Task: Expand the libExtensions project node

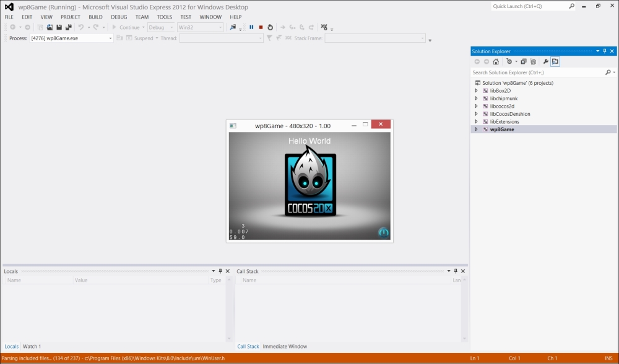Action: click(x=477, y=121)
